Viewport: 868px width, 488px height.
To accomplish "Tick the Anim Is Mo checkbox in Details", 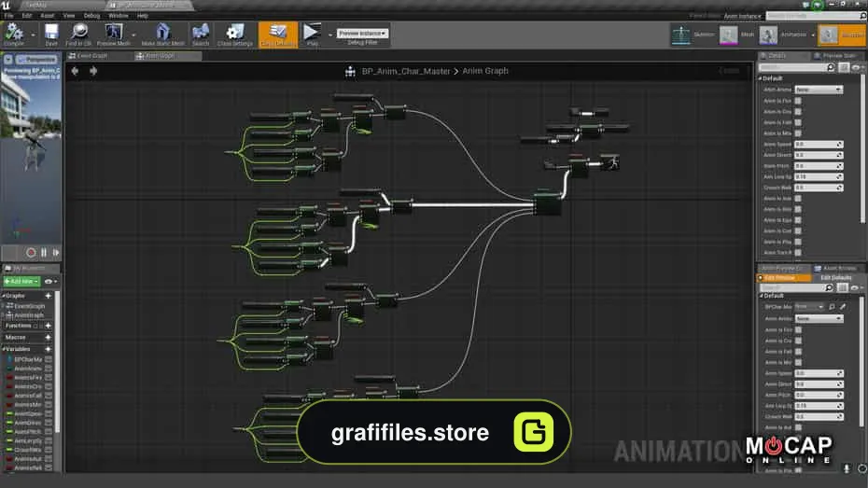I will [798, 133].
